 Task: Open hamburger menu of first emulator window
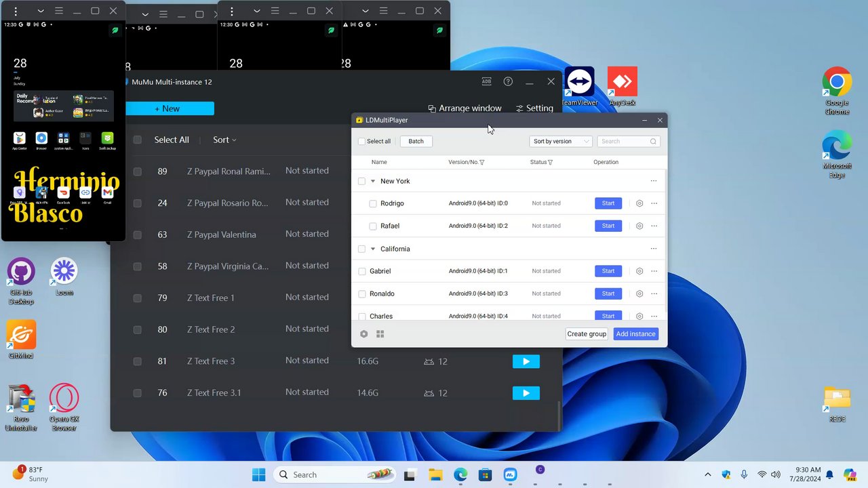point(59,11)
